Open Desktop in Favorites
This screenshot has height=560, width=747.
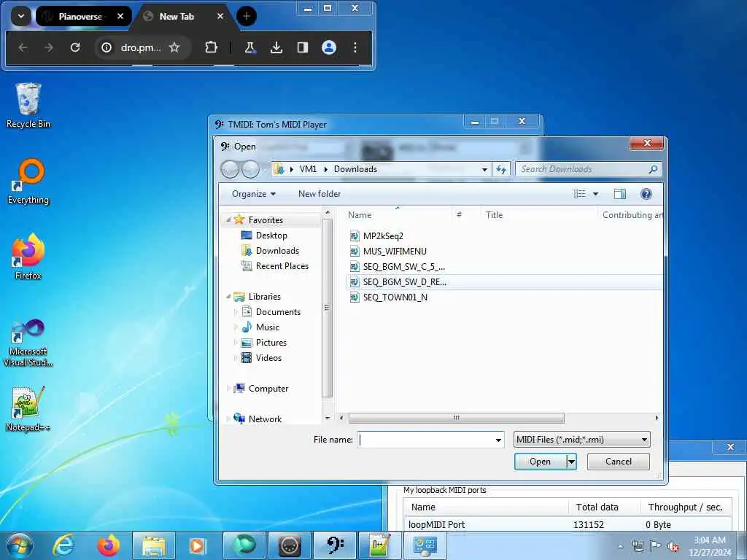coord(271,236)
